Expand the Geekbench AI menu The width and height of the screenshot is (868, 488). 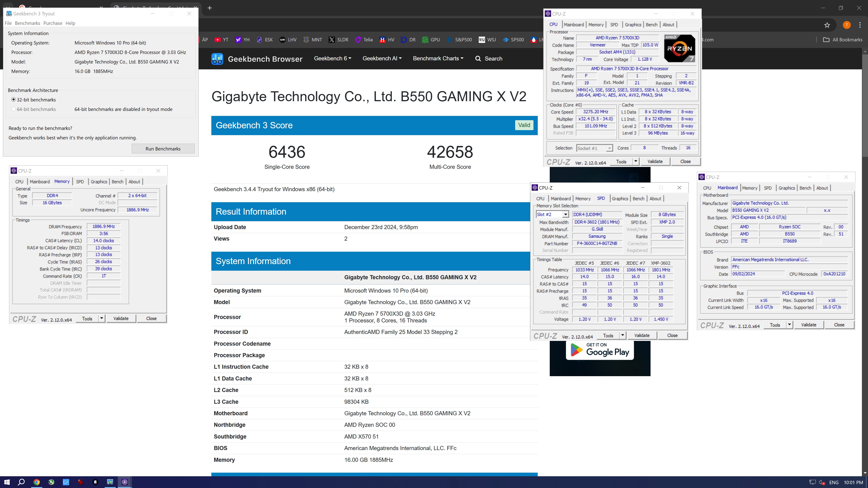[x=382, y=59]
